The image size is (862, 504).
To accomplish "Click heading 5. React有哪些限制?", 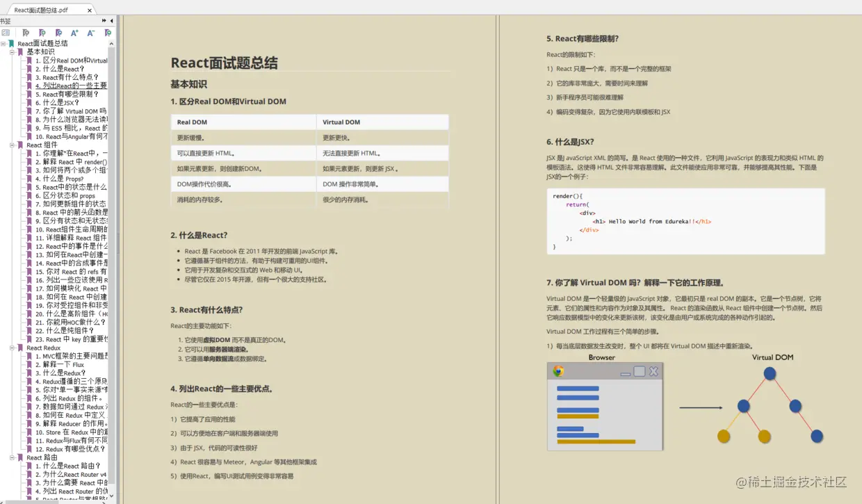I will pos(583,39).
